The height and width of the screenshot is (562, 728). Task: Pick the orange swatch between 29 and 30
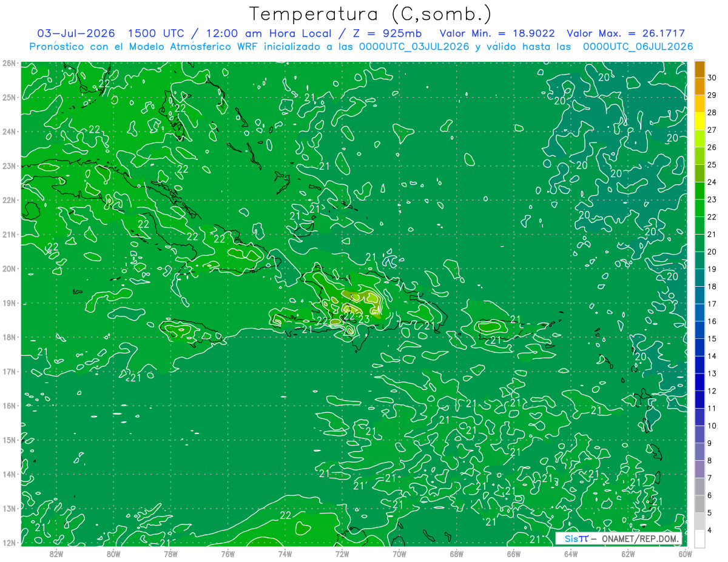700,87
